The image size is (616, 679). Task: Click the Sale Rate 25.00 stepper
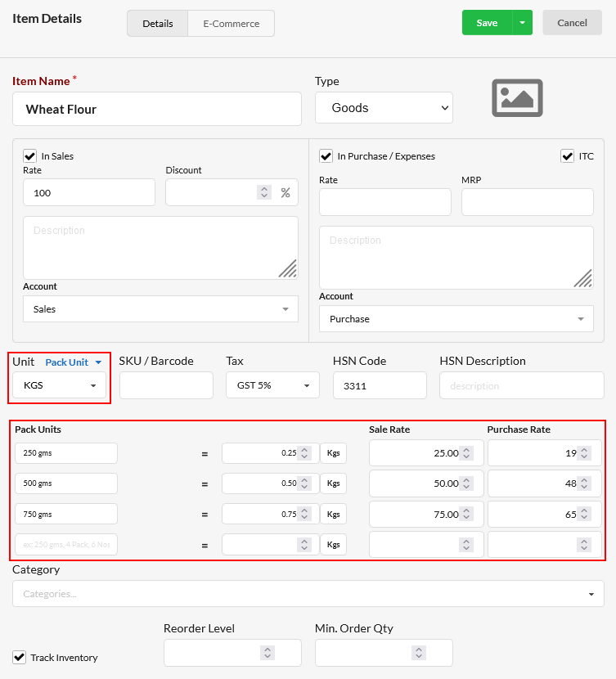point(466,453)
